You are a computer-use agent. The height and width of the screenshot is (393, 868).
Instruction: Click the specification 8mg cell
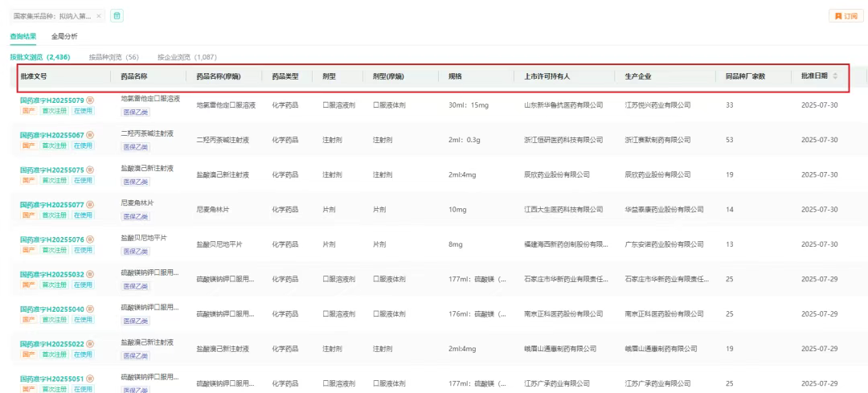click(455, 244)
